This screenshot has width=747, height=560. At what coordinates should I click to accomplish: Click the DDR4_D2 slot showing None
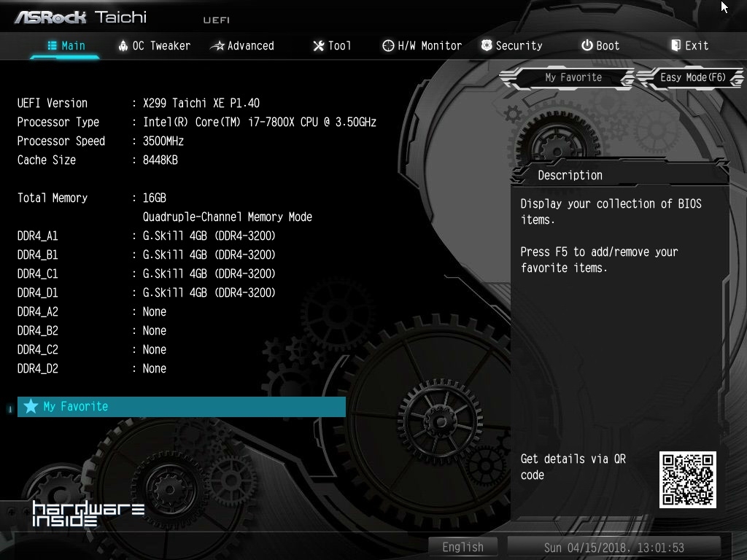pyautogui.click(x=91, y=368)
